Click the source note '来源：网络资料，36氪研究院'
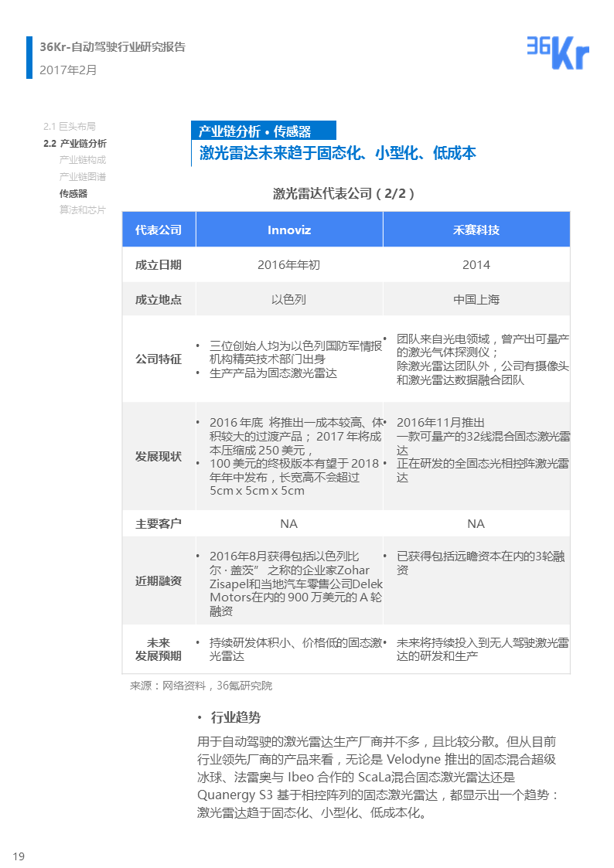 [x=201, y=686]
